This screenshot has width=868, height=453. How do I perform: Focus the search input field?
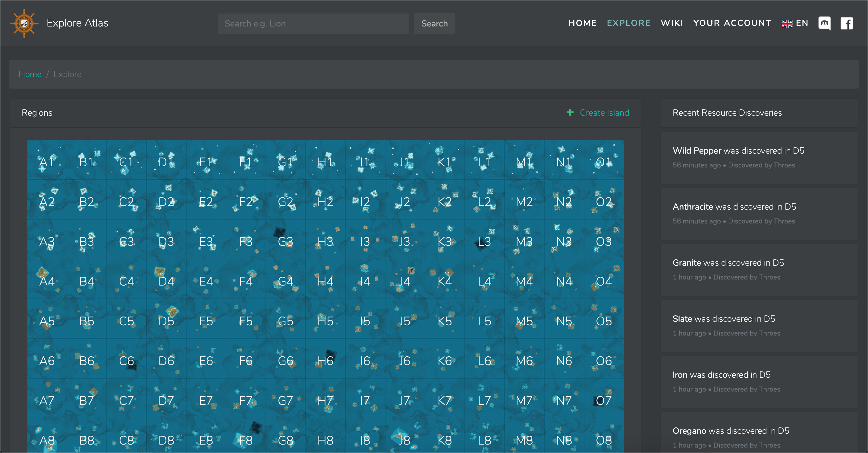click(313, 23)
